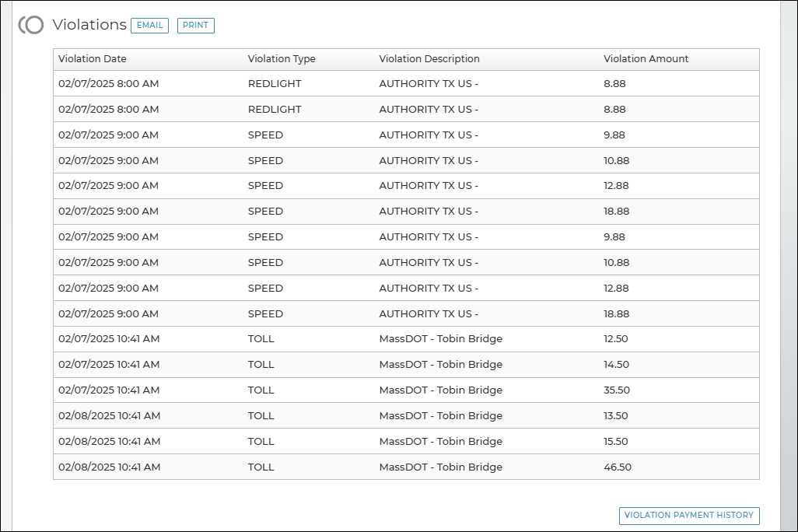
Task: Sort by Violation Date column header
Action: [93, 59]
